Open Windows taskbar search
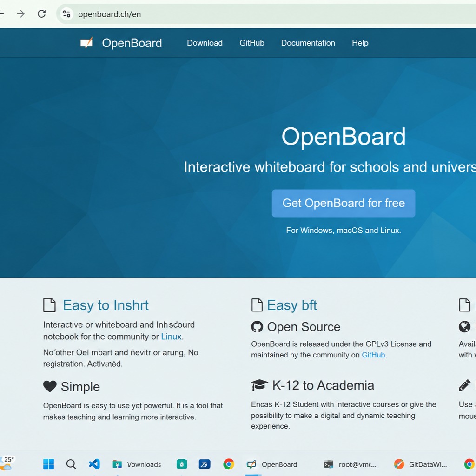Image resolution: width=476 pixels, height=476 pixels. pos(71,464)
